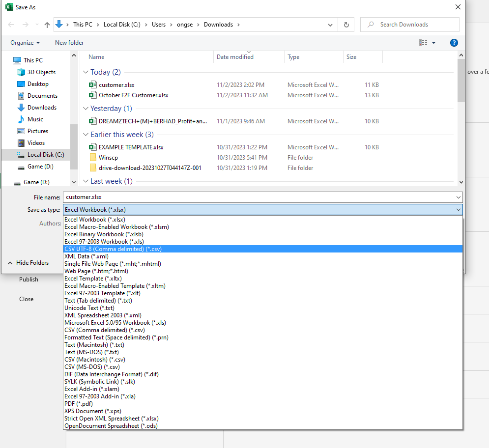The height and width of the screenshot is (448, 489).
Task: Refresh the Downloads folder view
Action: tap(346, 25)
